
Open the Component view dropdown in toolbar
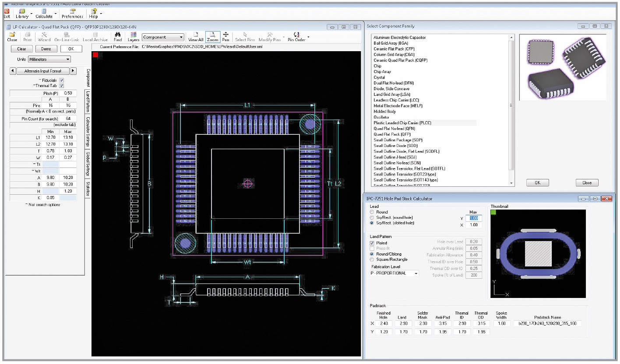(163, 37)
